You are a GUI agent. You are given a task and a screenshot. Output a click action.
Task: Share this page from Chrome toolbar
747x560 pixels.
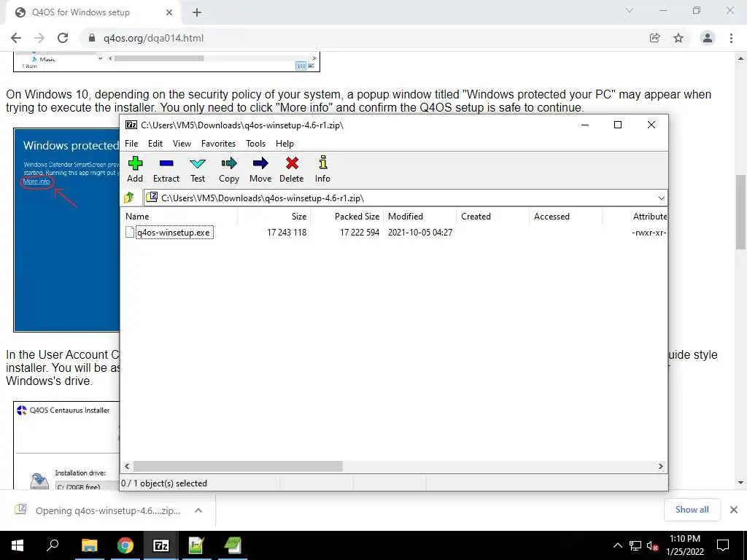pos(655,38)
